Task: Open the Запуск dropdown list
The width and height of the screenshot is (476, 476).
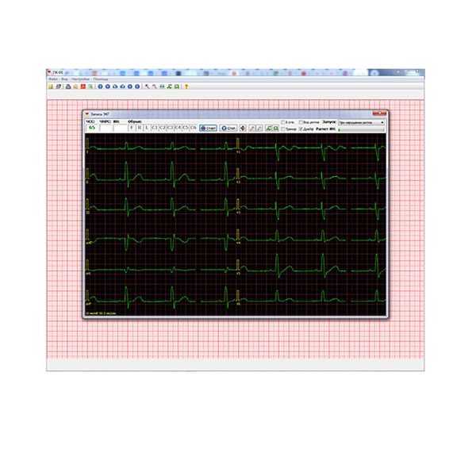Action: (362, 122)
